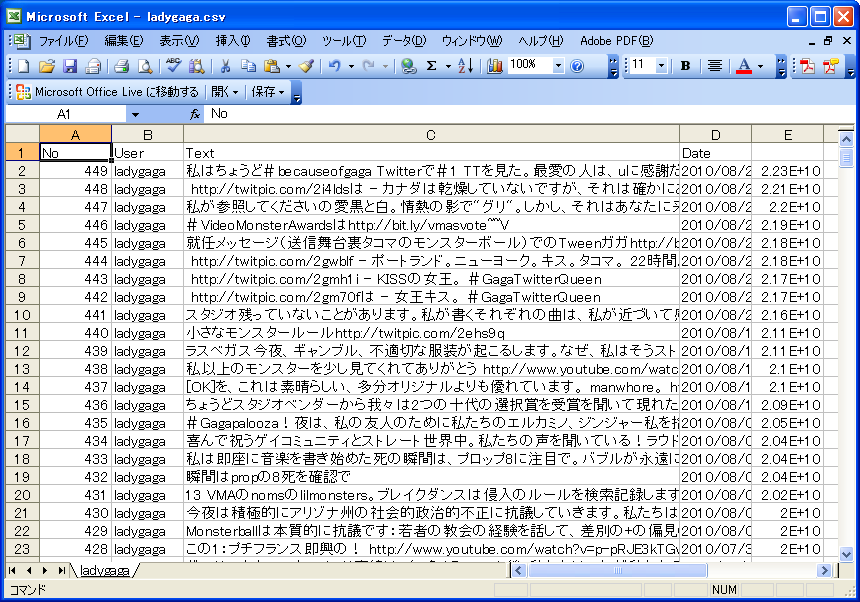Click the AutoSum sigma icon
Viewport: 860px width, 602px height.
432,66
